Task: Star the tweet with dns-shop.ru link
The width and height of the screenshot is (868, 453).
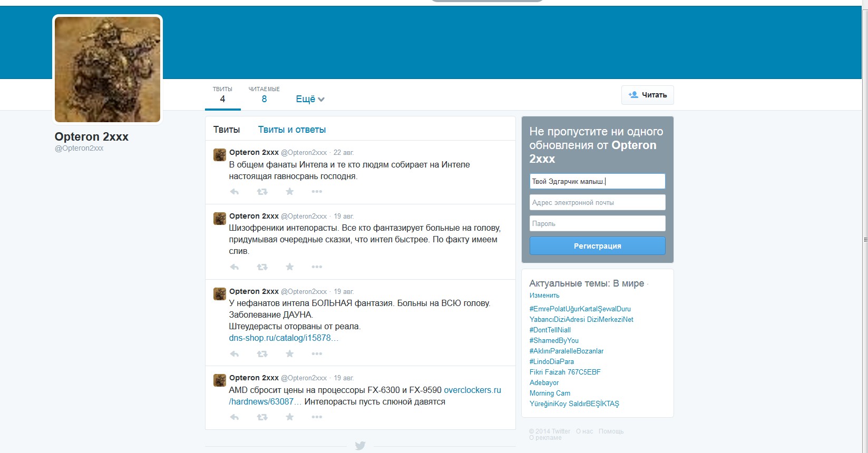Action: click(289, 354)
